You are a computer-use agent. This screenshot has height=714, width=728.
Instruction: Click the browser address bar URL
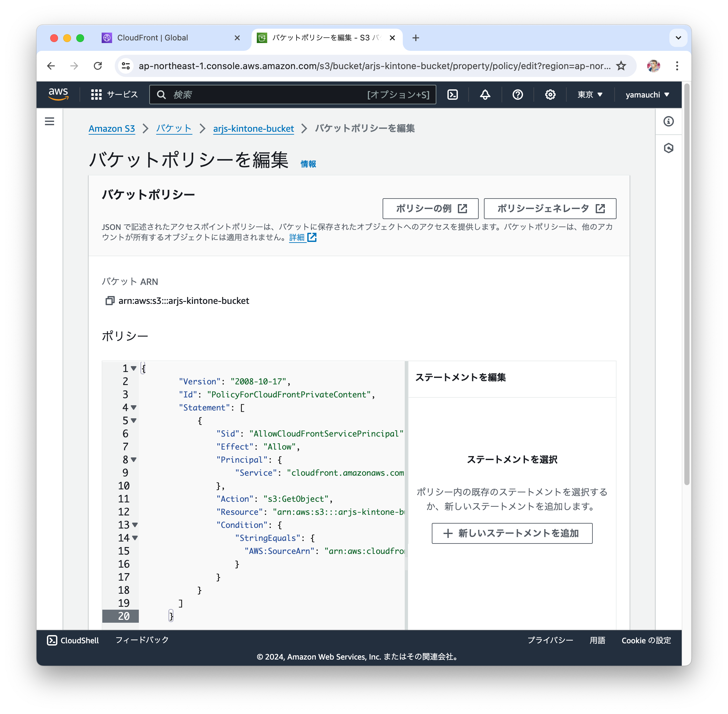coord(374,66)
